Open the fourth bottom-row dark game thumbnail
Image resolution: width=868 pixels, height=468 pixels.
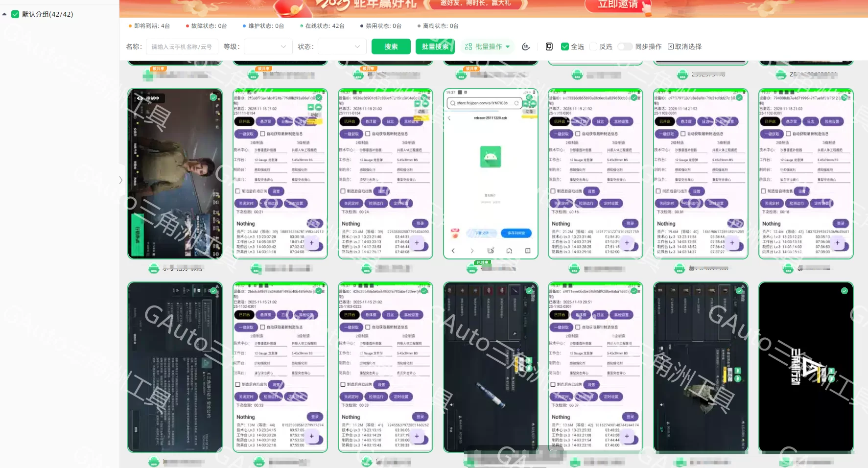(x=491, y=367)
